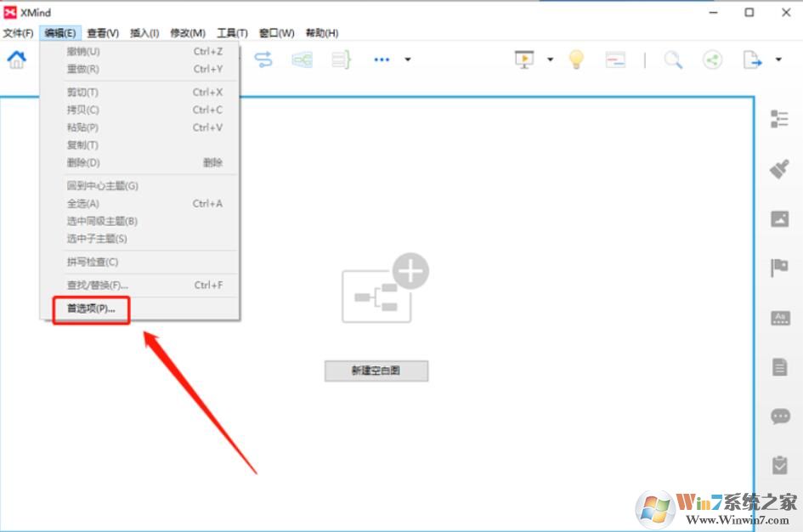
Task: Click the 新建空白图 button
Action: pos(376,371)
